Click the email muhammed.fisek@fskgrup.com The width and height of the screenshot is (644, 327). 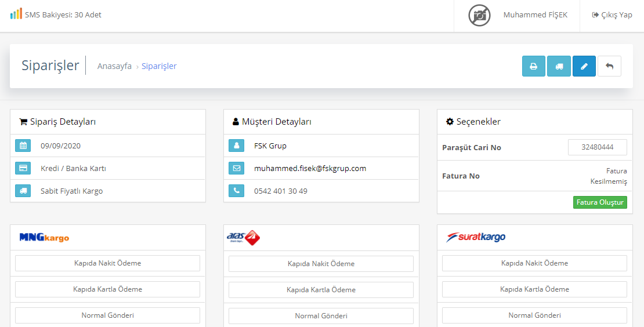[x=310, y=168]
